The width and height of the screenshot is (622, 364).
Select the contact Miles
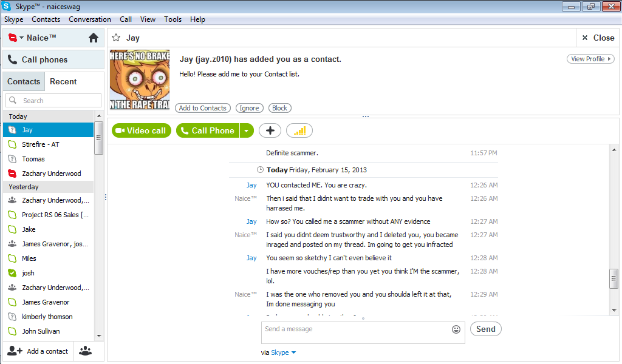coord(49,258)
